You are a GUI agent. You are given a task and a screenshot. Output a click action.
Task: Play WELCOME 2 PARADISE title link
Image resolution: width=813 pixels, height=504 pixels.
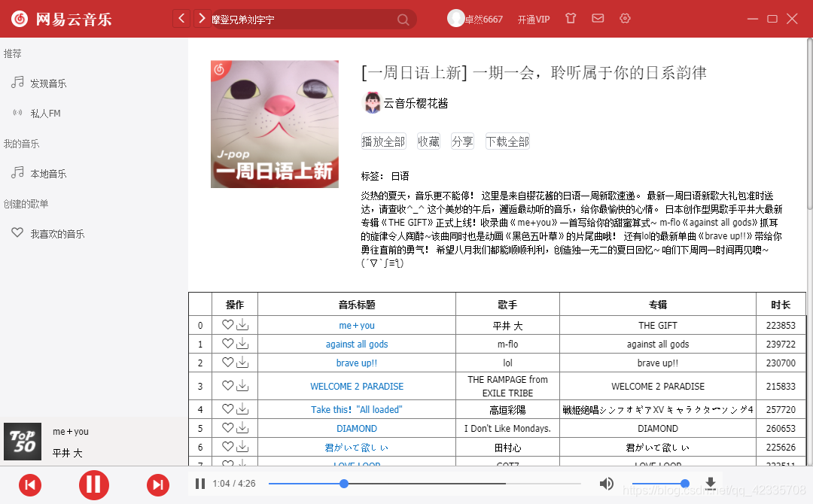click(x=357, y=386)
